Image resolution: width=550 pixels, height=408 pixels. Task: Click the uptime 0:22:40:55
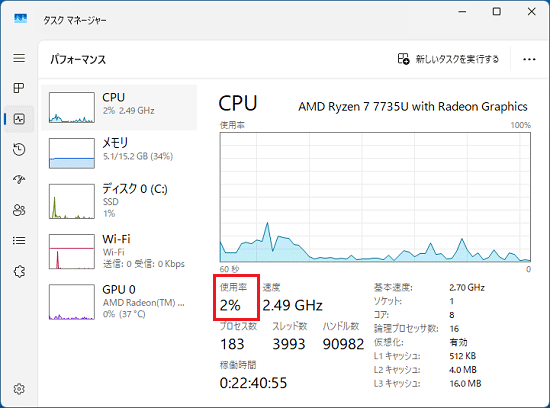[x=253, y=383]
